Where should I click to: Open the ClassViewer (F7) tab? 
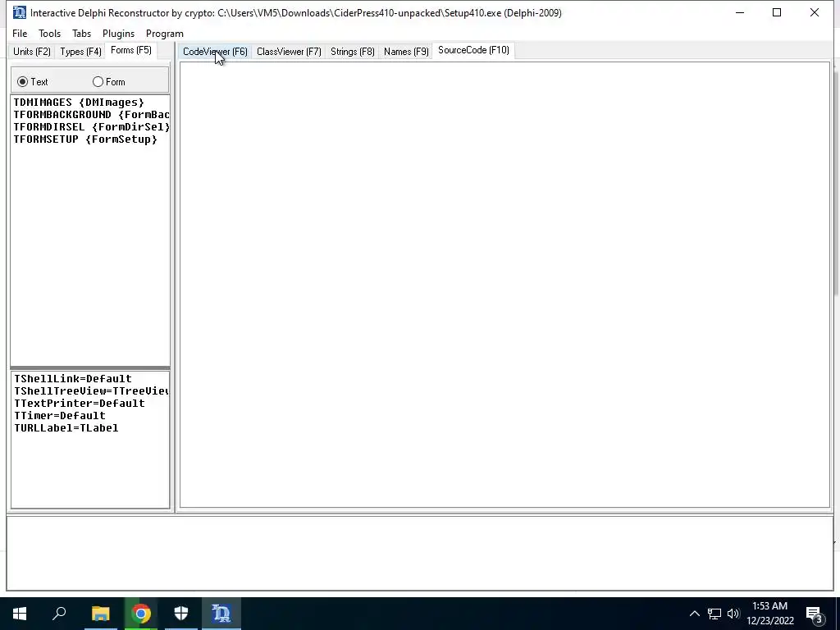coord(289,52)
